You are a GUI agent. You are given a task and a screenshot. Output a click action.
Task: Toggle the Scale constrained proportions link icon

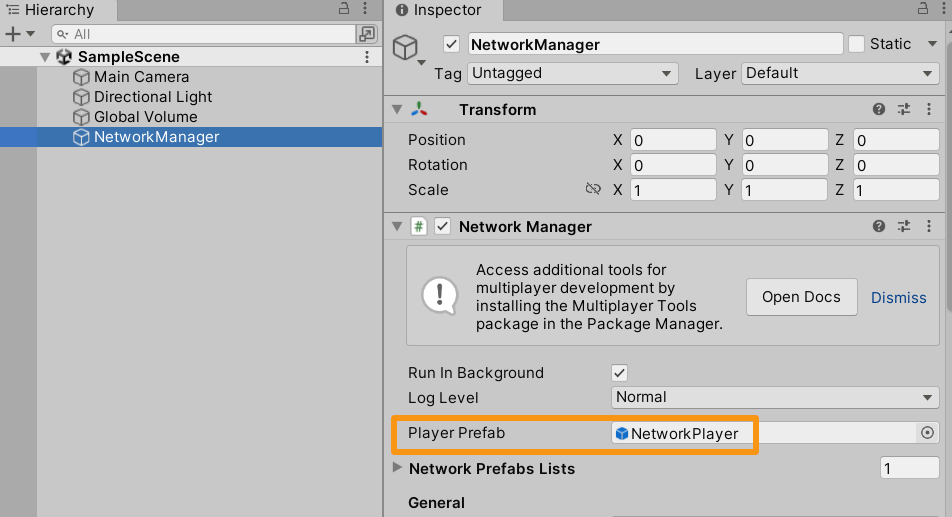coord(593,189)
